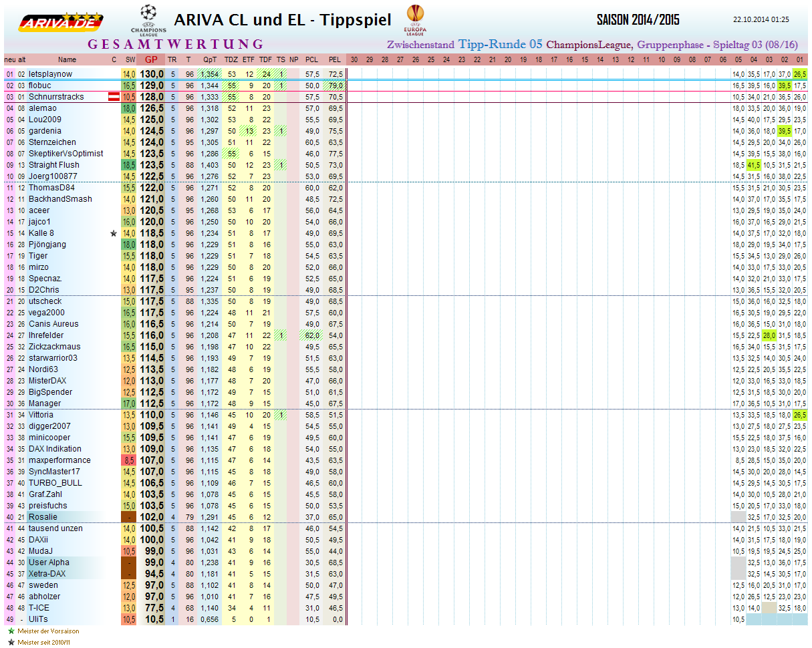Image resolution: width=812 pixels, height=648 pixels.
Task: Select player name letsplaynow
Action: click(x=50, y=74)
